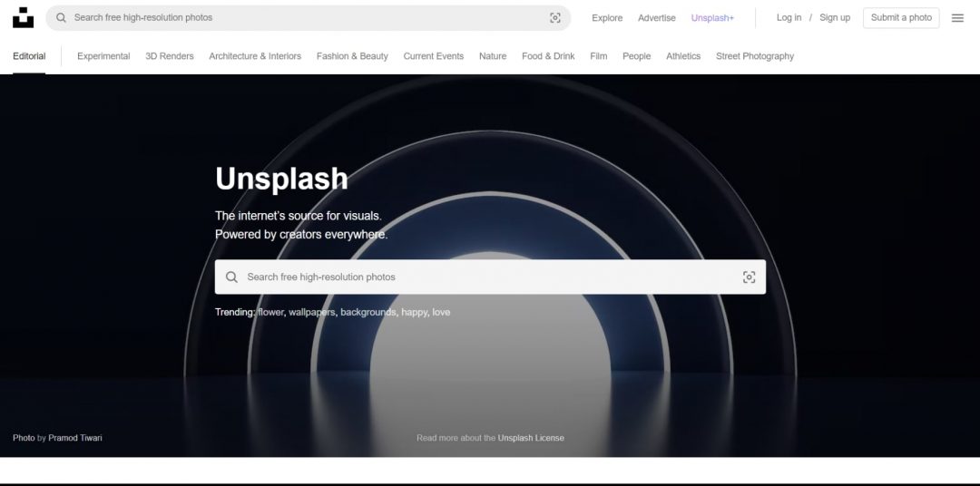The image size is (980, 486).
Task: Focus the top search field
Action: point(309,18)
